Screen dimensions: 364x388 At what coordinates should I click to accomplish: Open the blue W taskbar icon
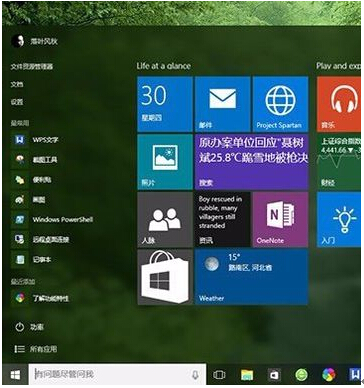[x=355, y=374]
